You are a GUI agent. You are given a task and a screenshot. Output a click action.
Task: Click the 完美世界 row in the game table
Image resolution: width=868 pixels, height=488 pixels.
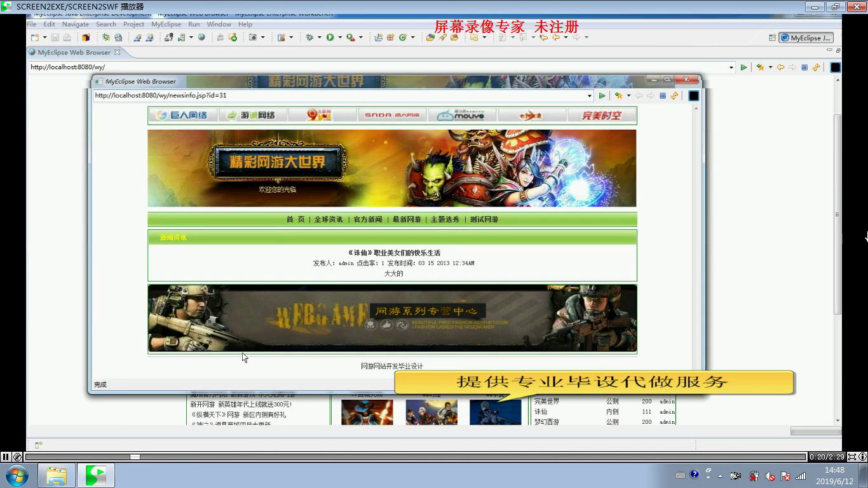click(x=604, y=402)
